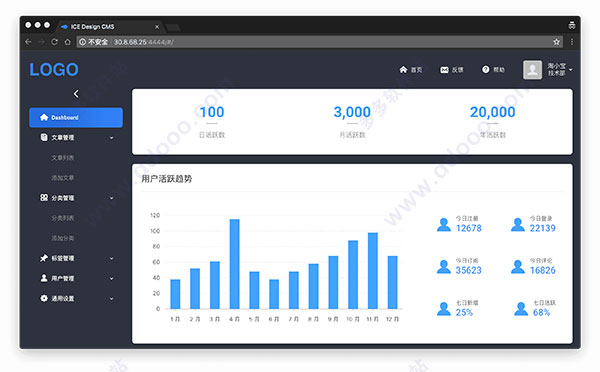Click the grid icon beside 分类管理
This screenshot has height=372, width=600.
tap(44, 197)
